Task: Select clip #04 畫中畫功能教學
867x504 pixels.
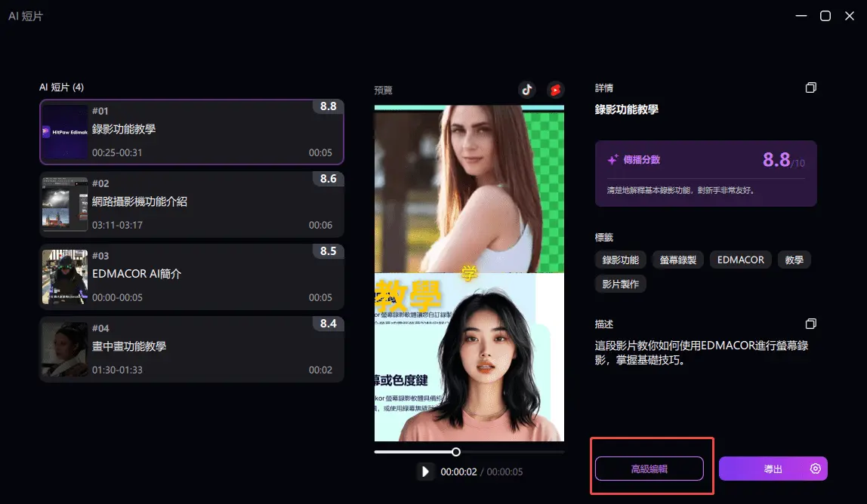Action: [x=192, y=349]
